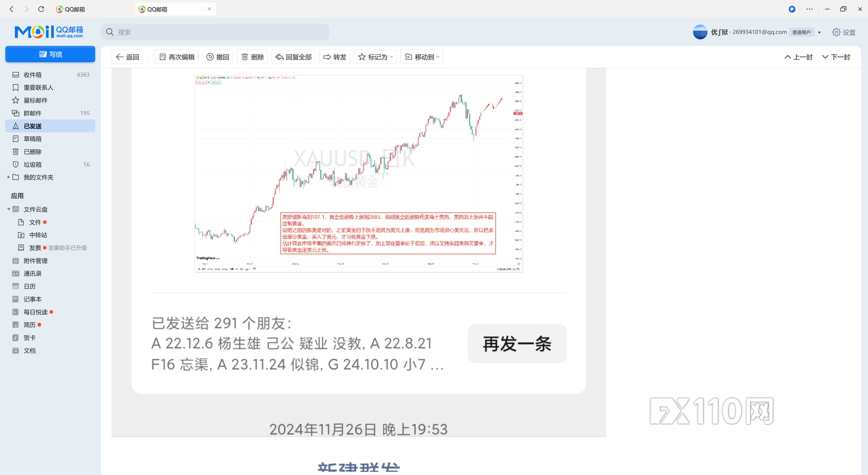Click the 269934101@qq.com address

point(759,32)
